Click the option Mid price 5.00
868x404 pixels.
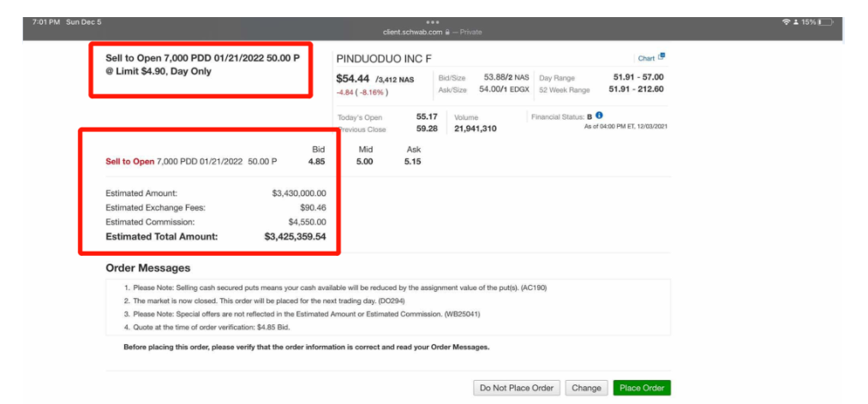365,162
